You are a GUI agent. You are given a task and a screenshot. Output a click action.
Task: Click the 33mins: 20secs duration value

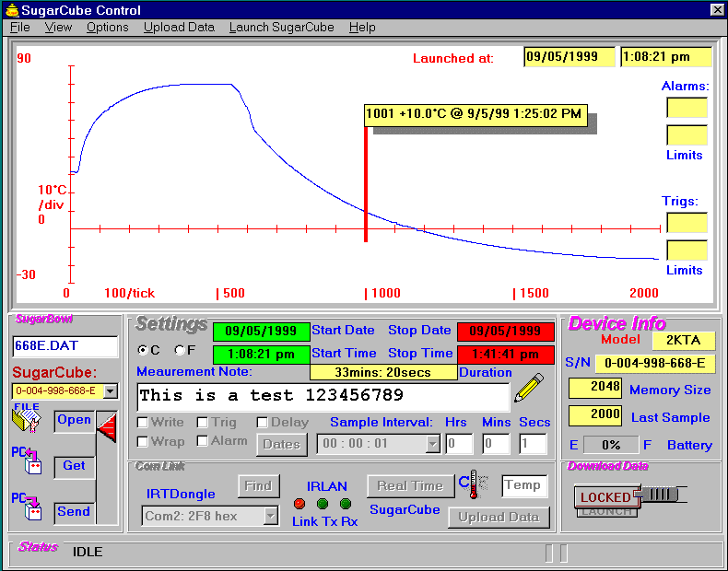click(383, 372)
